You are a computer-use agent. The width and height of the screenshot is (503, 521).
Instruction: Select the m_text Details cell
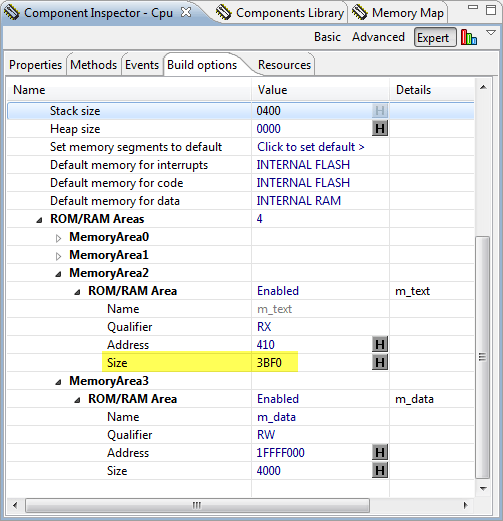(412, 291)
